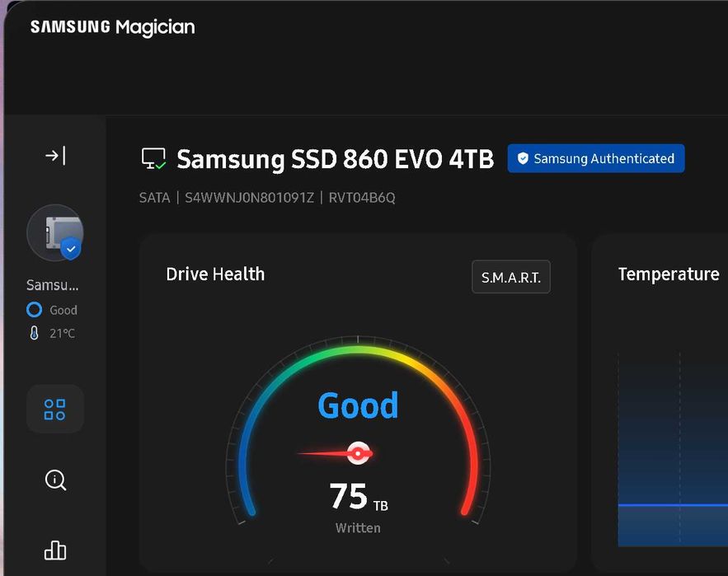Select the Samsung SSD drive thumbnail in sidebar
728x576 pixels.
pos(54,232)
